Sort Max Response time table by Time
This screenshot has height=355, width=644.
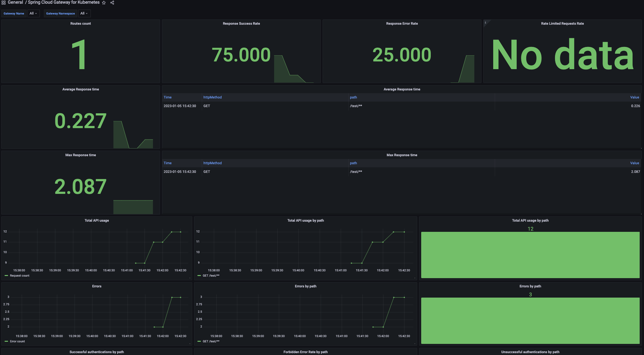click(x=167, y=163)
